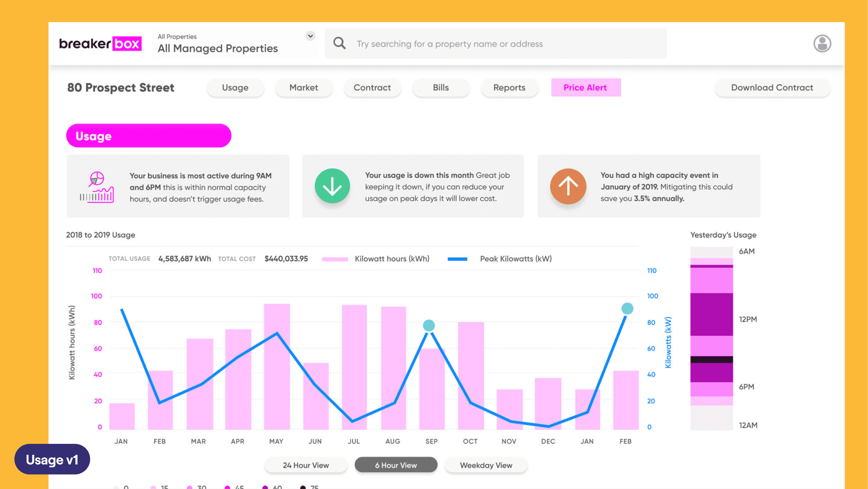Open the Usage tab
Screen dimensions: 868x489
tap(235, 88)
